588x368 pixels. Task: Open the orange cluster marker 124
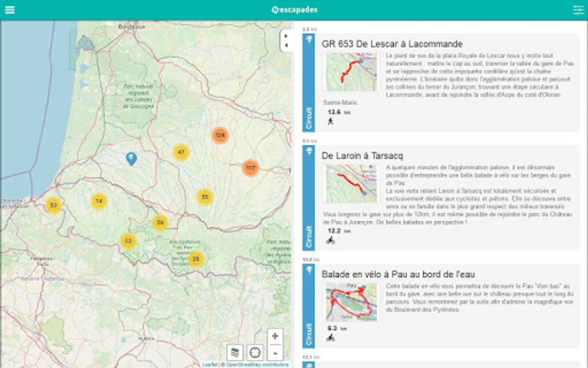click(x=220, y=135)
